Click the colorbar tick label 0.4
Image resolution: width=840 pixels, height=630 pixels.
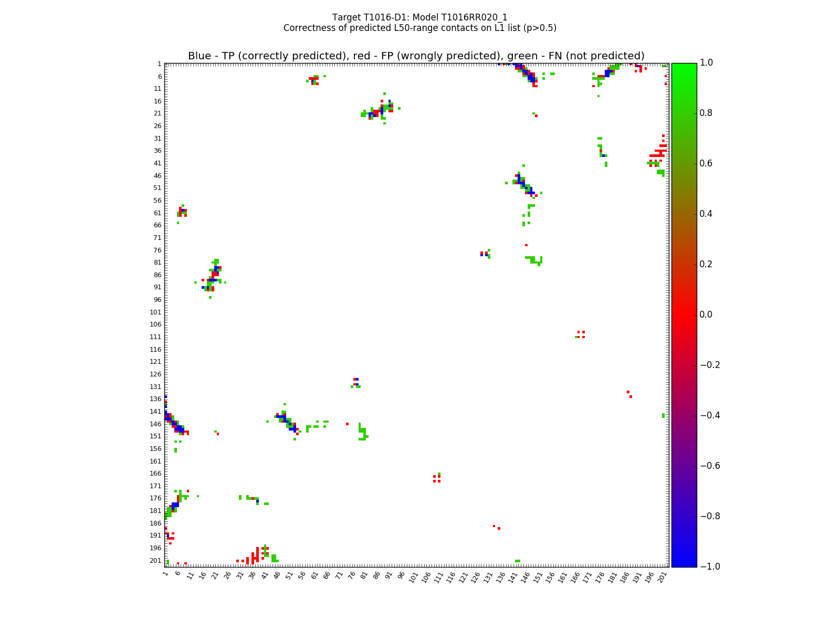(x=707, y=214)
